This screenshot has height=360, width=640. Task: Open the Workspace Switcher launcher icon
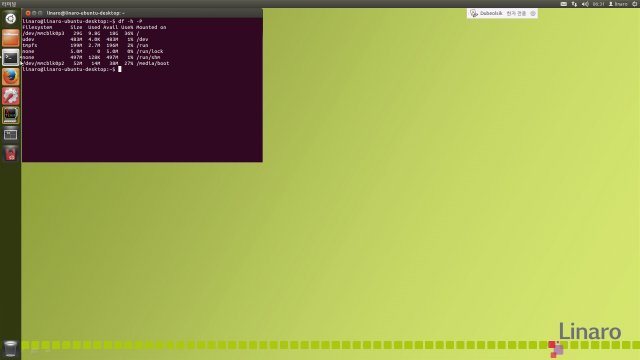[10, 134]
